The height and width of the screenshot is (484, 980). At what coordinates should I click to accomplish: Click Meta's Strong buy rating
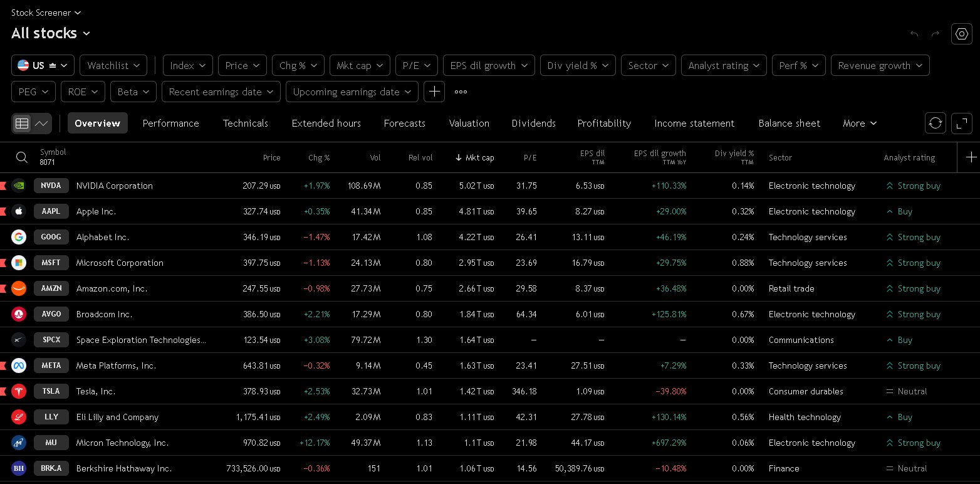(912, 366)
